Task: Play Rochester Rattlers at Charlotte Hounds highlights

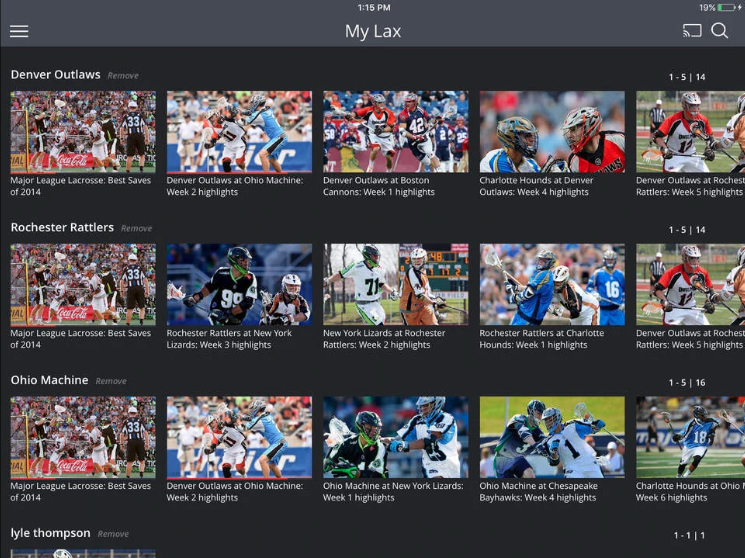Action: [552, 285]
